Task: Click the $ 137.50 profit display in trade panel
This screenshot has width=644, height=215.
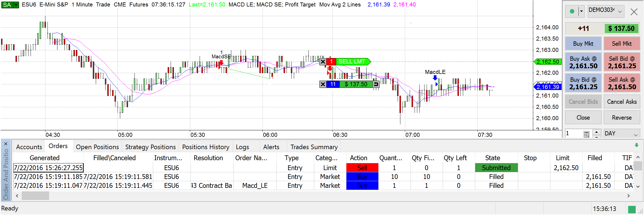Action: (621, 28)
